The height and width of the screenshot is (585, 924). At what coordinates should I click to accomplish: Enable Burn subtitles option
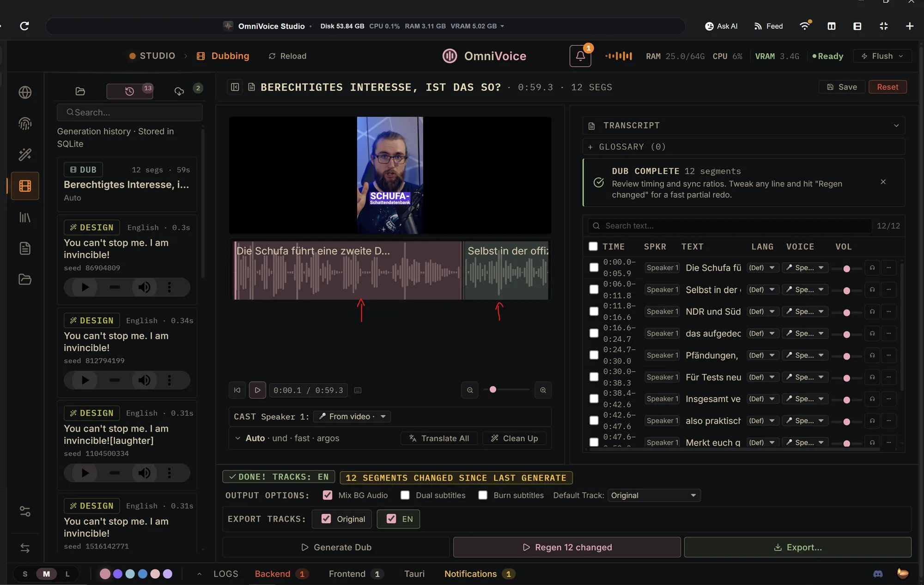click(x=483, y=495)
